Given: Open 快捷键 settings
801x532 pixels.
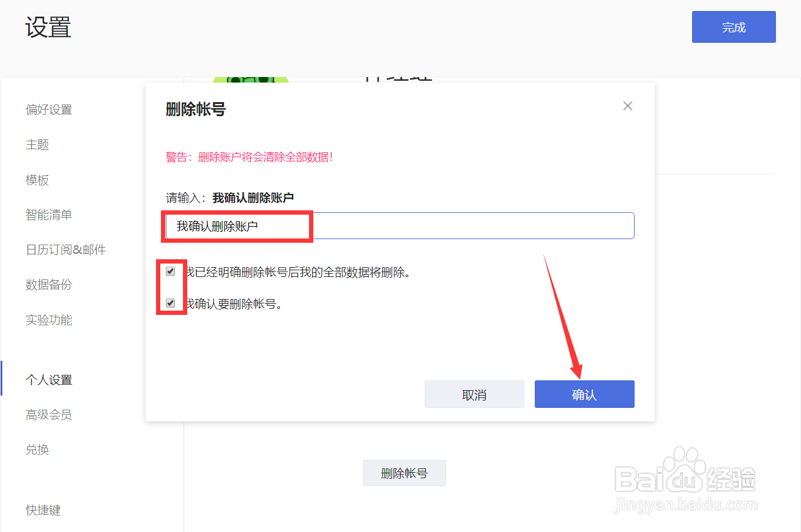Looking at the screenshot, I should 43,510.
